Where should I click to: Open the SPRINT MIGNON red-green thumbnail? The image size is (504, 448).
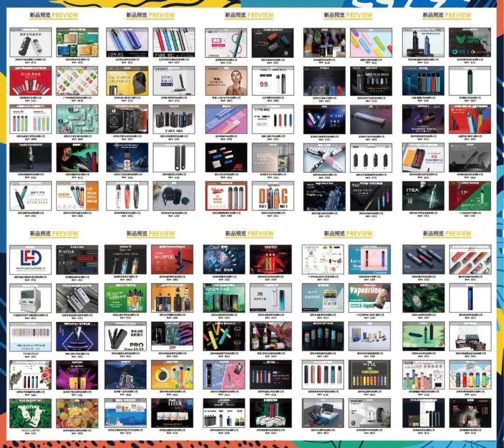(469, 196)
